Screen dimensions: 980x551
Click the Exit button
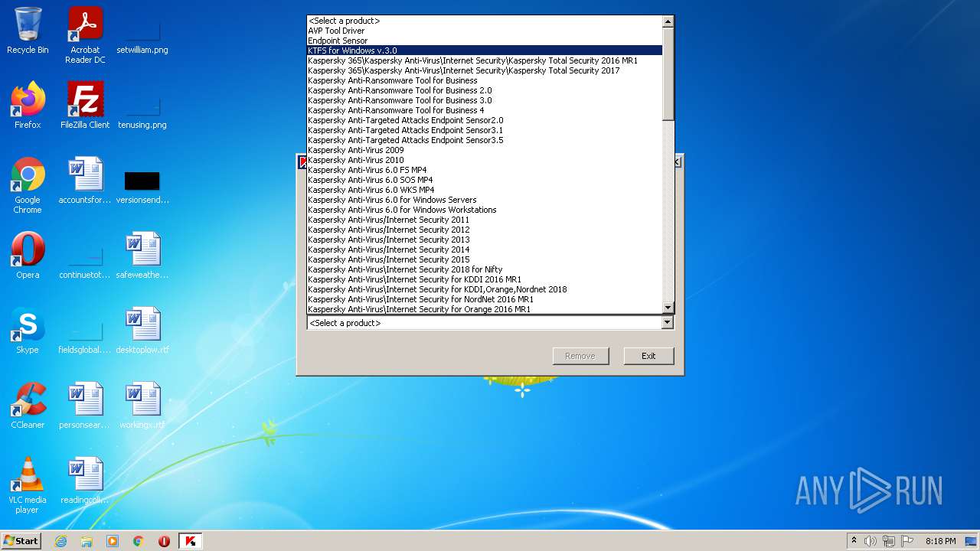click(648, 356)
